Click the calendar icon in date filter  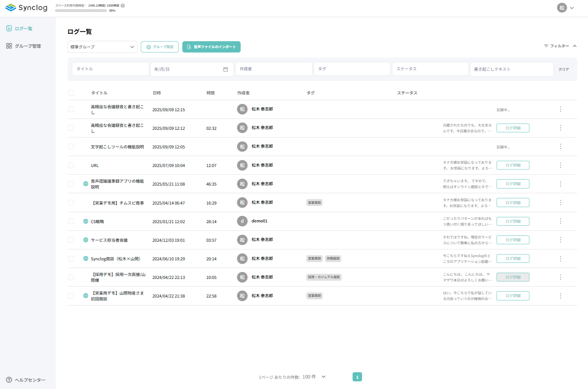[225, 69]
